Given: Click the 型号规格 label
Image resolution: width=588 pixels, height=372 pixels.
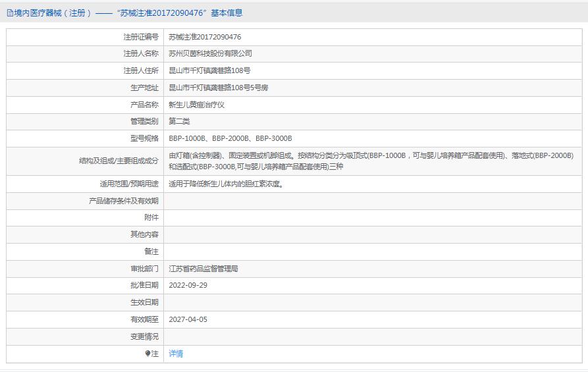Looking at the screenshot, I should point(144,138).
